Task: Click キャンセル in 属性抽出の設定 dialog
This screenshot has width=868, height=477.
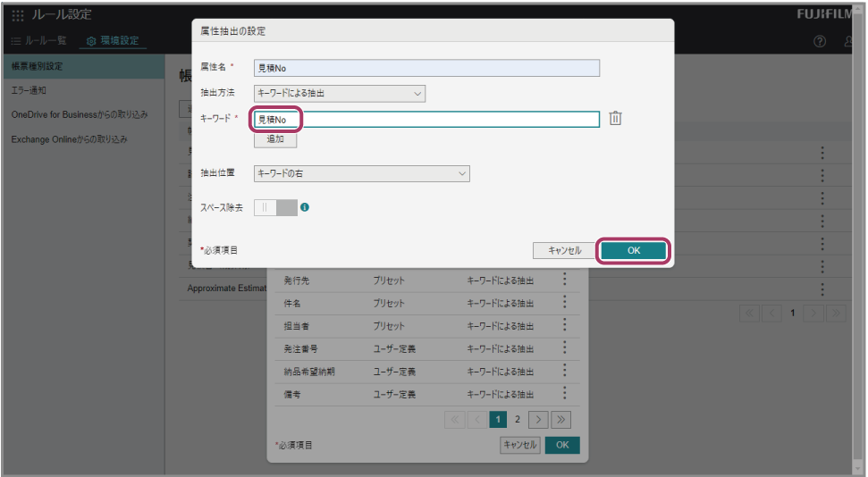Action: pyautogui.click(x=565, y=251)
